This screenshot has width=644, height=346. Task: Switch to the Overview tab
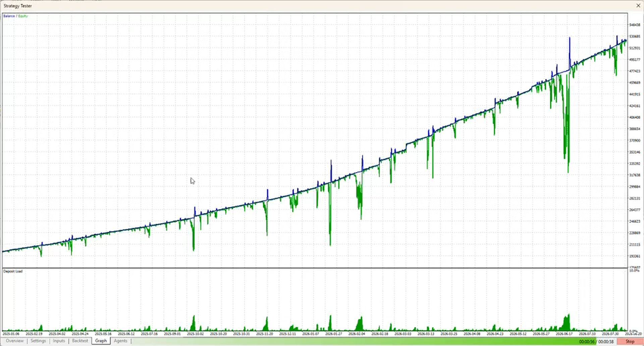tap(15, 341)
